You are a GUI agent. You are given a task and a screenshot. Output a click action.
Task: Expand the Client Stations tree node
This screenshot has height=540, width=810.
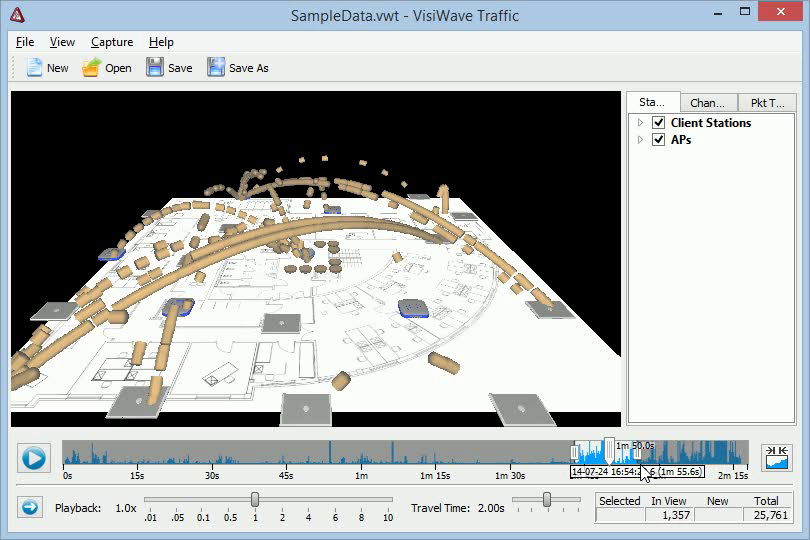pyautogui.click(x=641, y=122)
